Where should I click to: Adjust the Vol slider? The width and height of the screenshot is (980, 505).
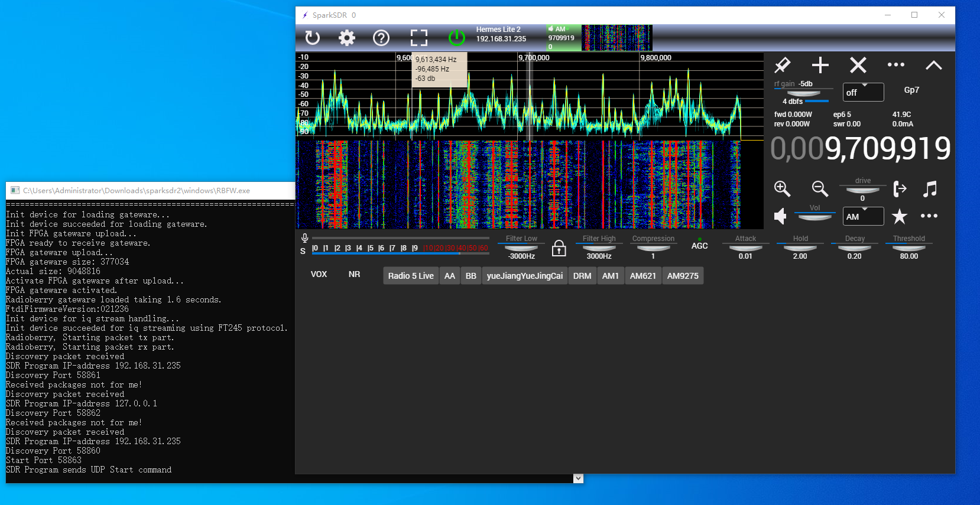(x=814, y=217)
